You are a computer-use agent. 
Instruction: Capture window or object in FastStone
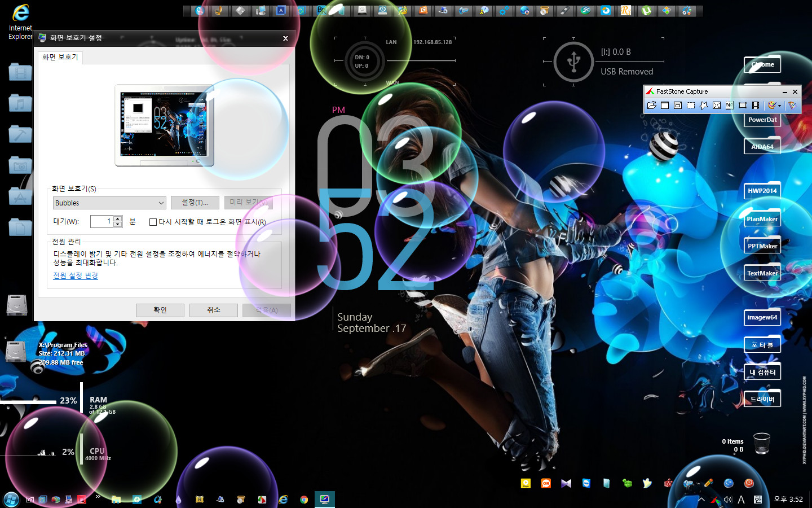[x=678, y=106]
